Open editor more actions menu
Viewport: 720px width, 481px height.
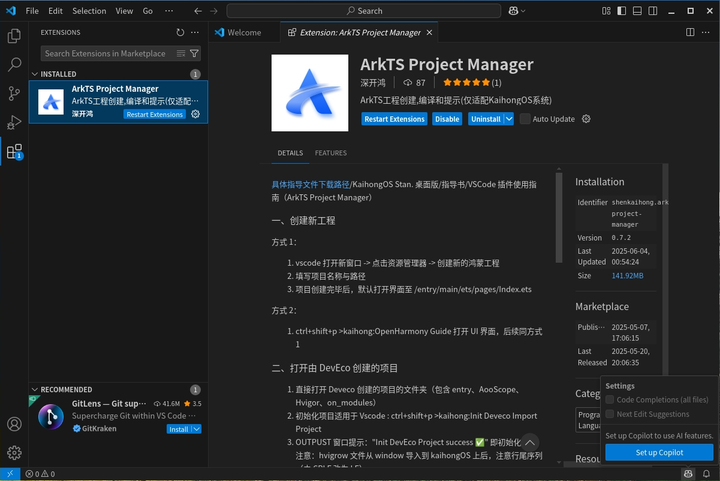[x=706, y=32]
